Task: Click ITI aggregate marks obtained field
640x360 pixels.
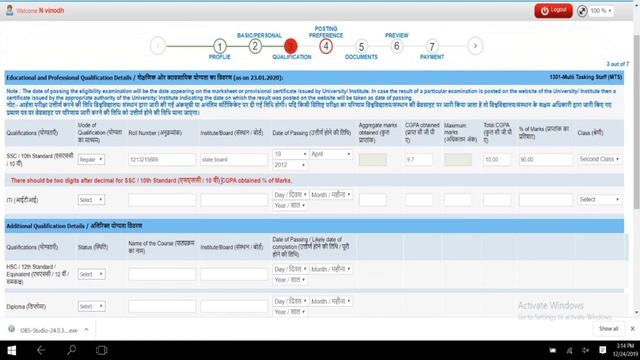Action: pos(373,200)
